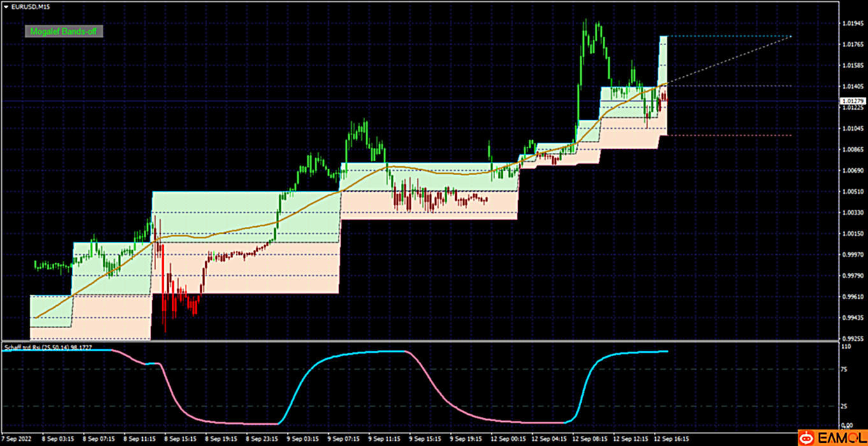Click the indicator scale value 110
The width and height of the screenshot is (868, 446).
(x=847, y=347)
